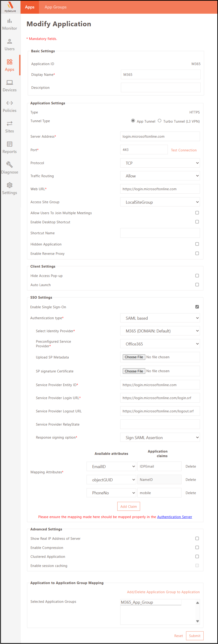Uncheck Enable Single Sign-On

197,307
